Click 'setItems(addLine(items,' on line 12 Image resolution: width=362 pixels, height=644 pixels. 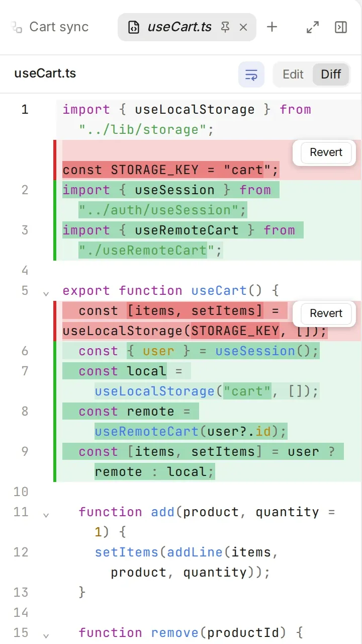187,552
